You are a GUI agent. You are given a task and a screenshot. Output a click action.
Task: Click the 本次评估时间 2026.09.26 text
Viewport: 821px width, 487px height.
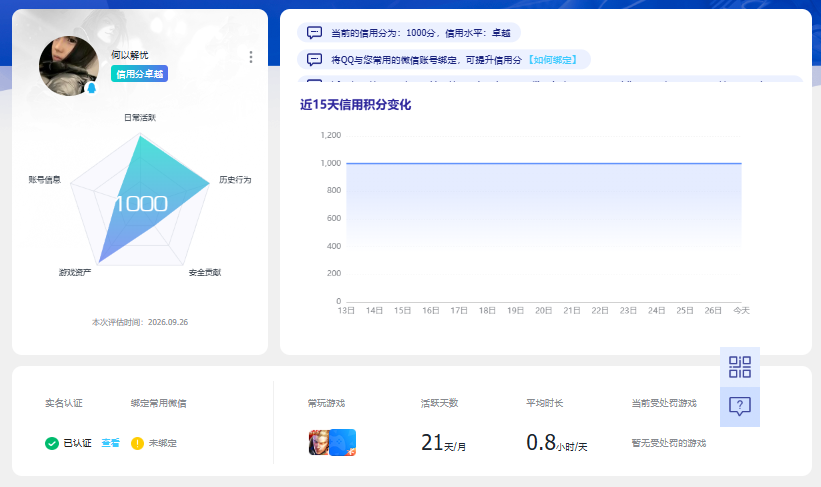coord(140,322)
